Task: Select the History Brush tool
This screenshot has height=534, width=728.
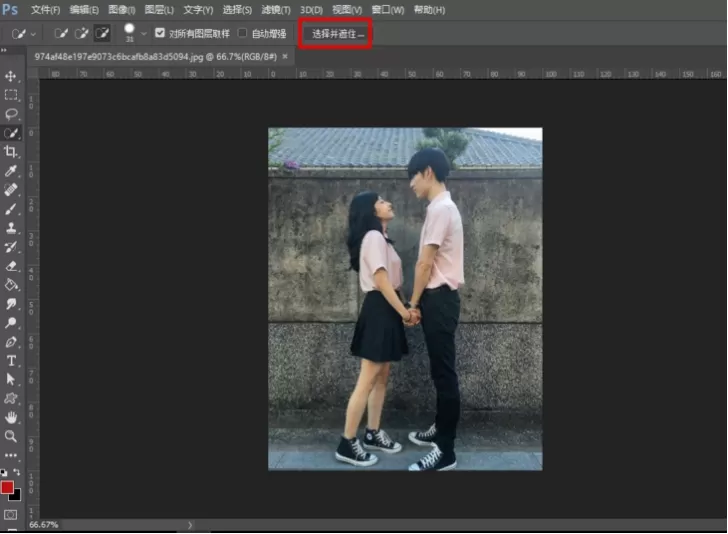Action: 11,247
